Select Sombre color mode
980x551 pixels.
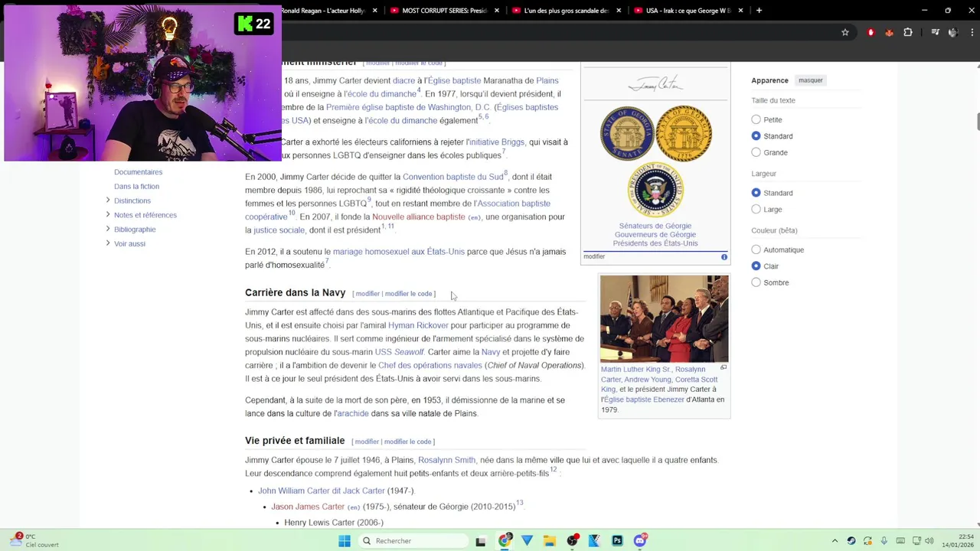coord(756,282)
